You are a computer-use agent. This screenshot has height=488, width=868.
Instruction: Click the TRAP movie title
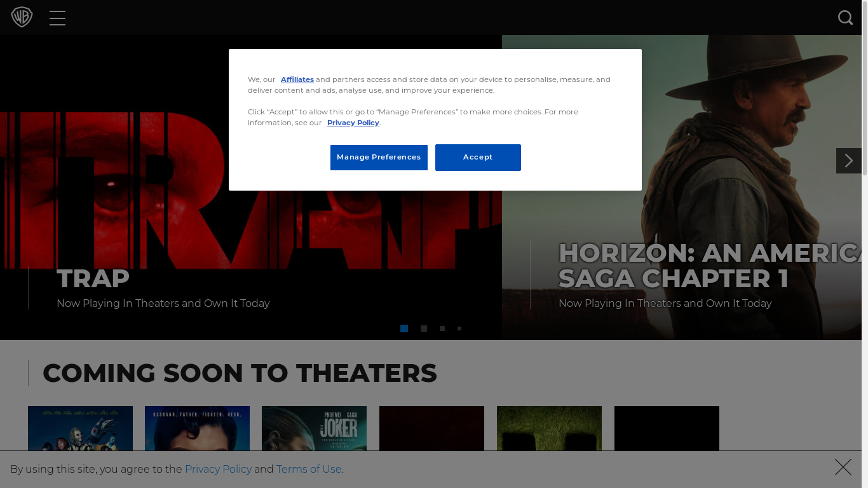coord(93,278)
